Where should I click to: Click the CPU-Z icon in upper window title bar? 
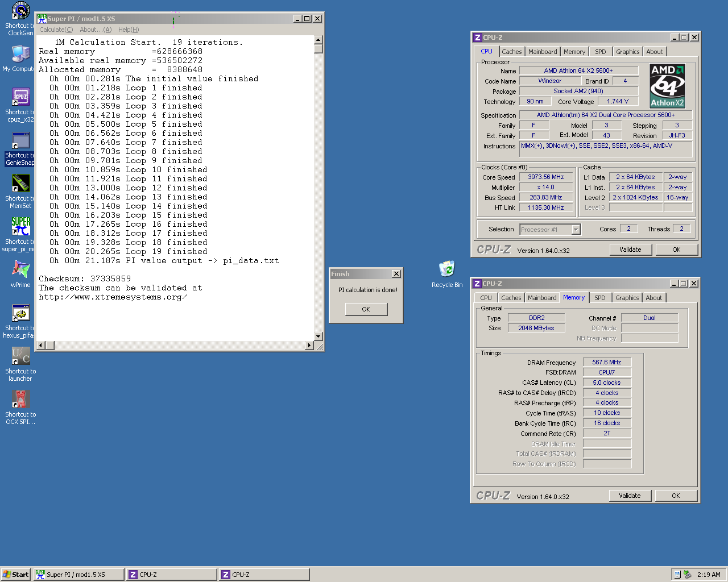[x=477, y=38]
